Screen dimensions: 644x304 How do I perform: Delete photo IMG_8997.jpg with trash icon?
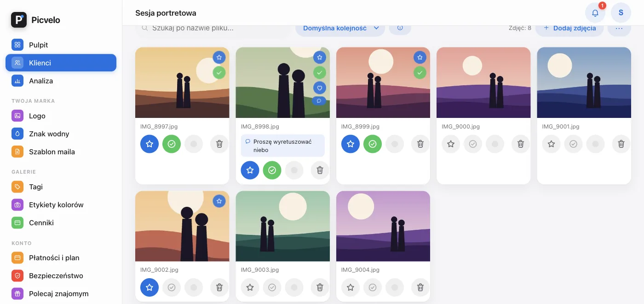tap(219, 144)
